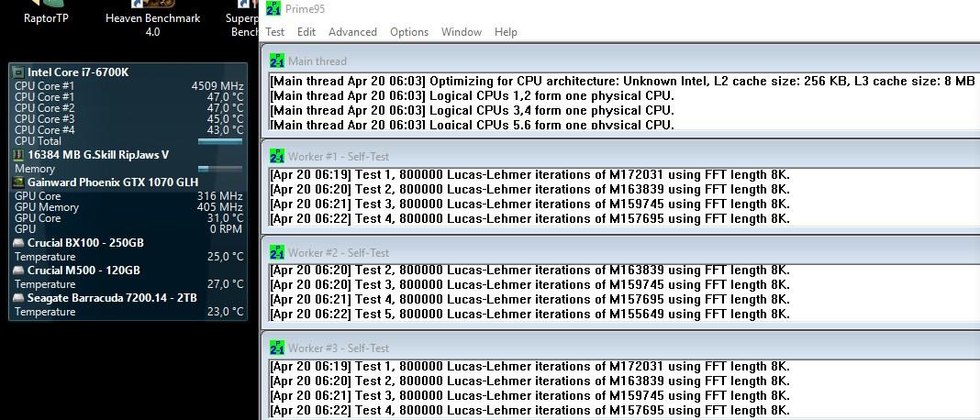Click the Main thread window icon
The width and height of the screenshot is (980, 420).
coord(277,61)
